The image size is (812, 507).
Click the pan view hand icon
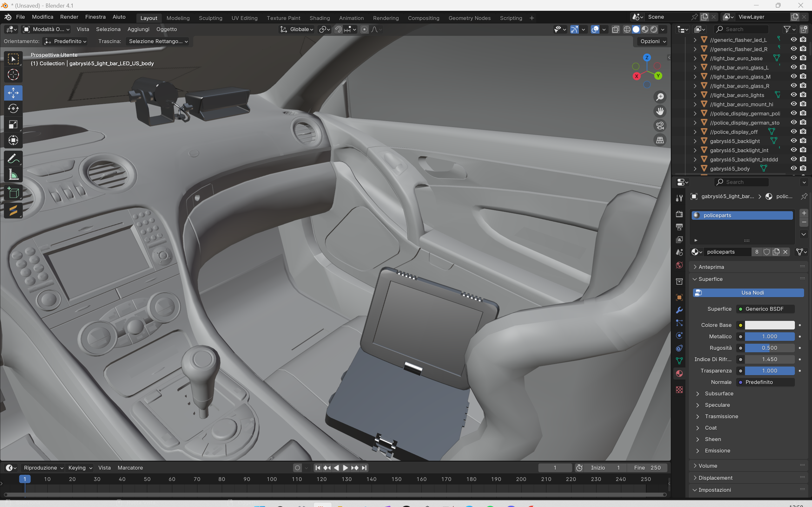tap(660, 111)
